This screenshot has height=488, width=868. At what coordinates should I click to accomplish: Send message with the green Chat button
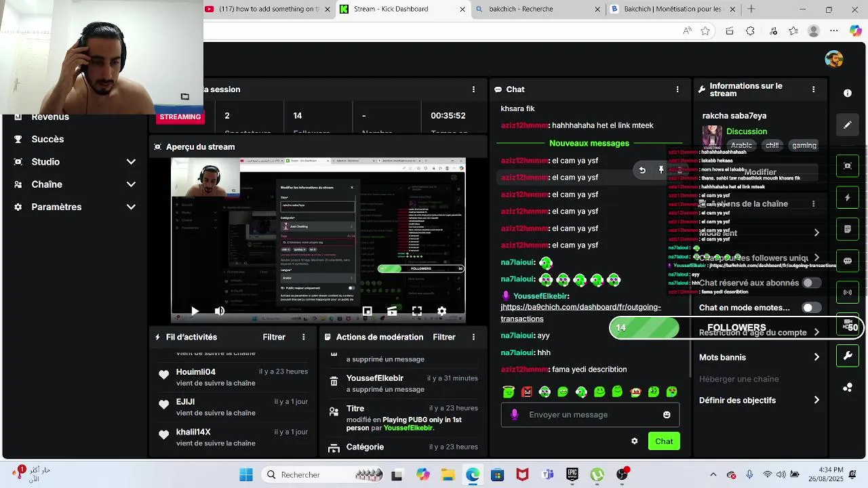point(664,441)
